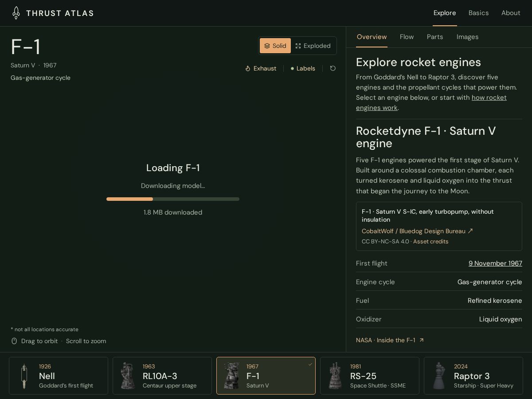Select the 1963 RL10A-3 engine card
The image size is (532, 399).
162,376
